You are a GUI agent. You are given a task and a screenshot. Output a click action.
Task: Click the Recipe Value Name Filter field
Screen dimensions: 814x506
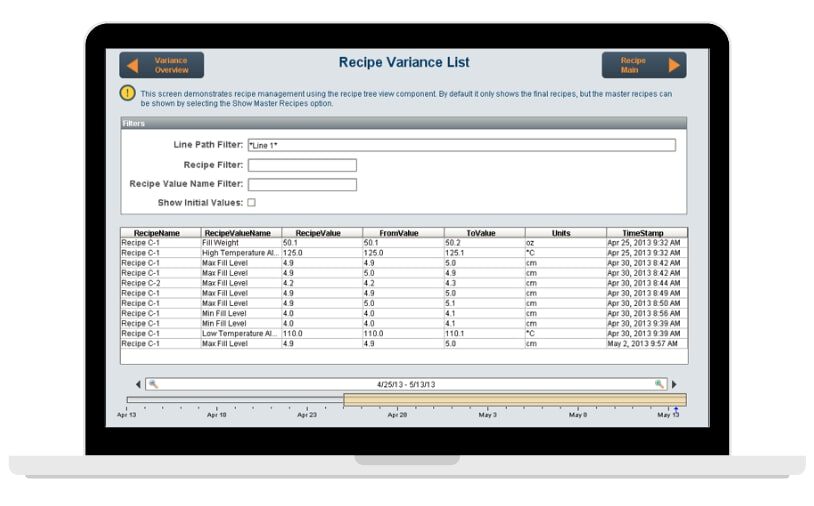(x=302, y=184)
